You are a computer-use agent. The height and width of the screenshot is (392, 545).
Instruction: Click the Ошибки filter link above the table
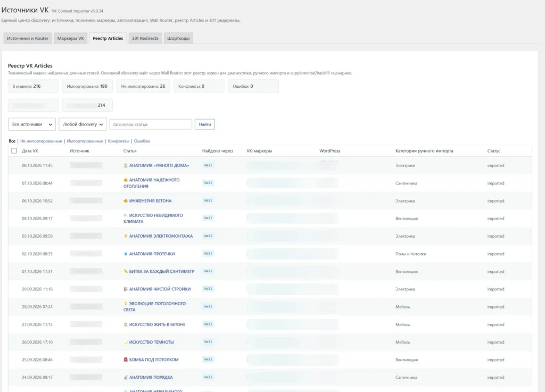[142, 141]
